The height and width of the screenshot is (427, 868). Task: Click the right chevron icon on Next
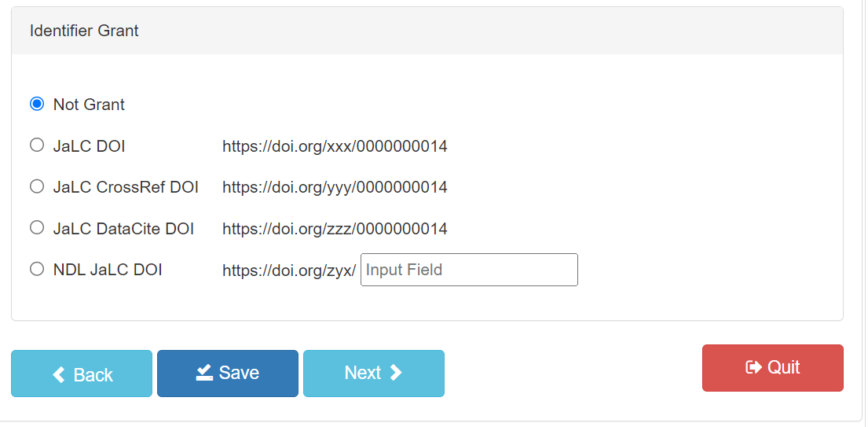point(396,373)
